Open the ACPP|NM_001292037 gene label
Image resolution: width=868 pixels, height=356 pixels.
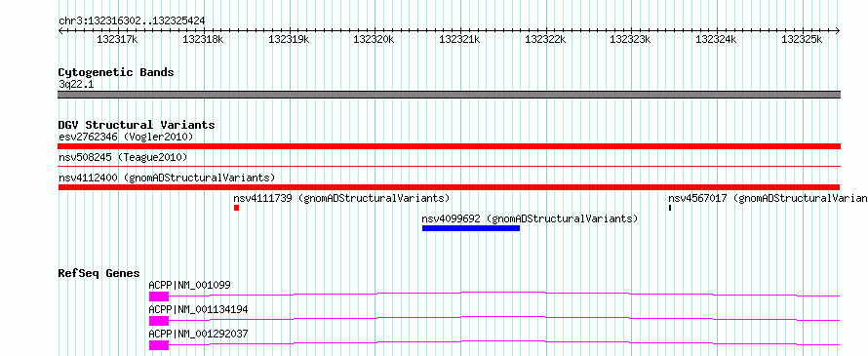tap(198, 334)
